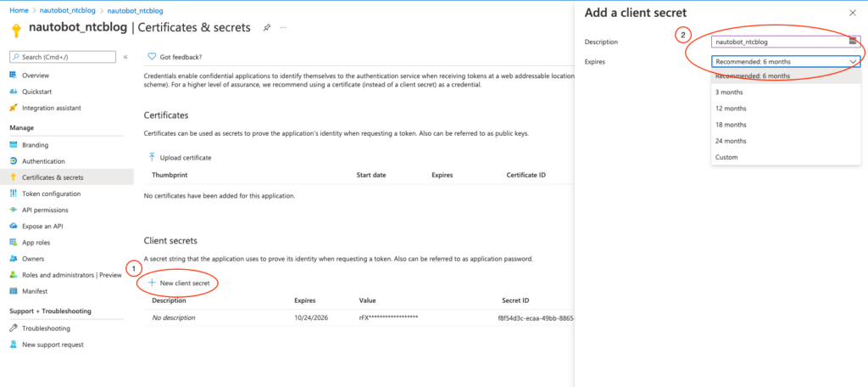Screen dimensions: 868x387
Task: Click the plus icon for New client secret
Action: 152,283
